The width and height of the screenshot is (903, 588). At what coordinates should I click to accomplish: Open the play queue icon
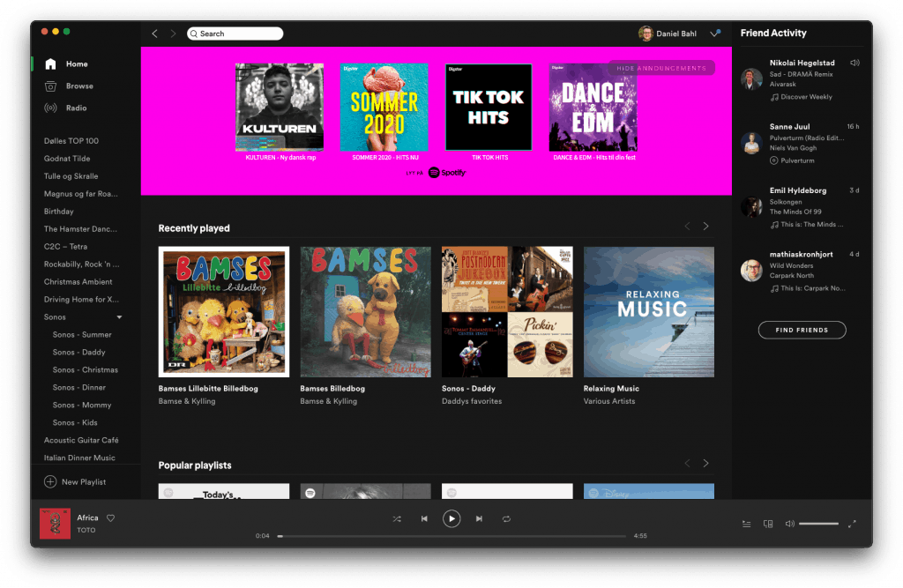(x=746, y=524)
